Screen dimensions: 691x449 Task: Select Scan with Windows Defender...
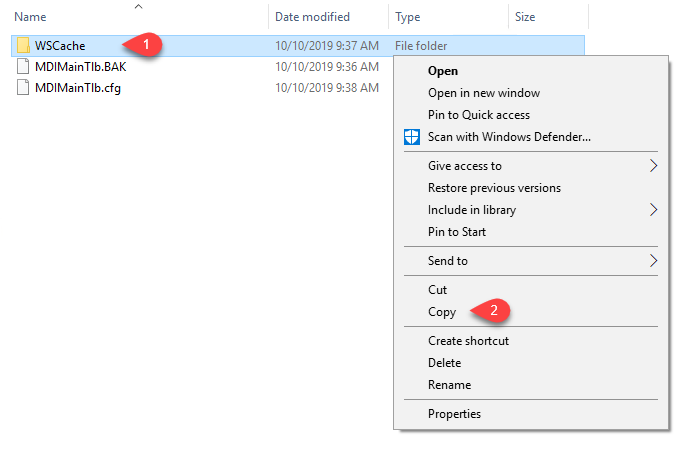coord(531,137)
